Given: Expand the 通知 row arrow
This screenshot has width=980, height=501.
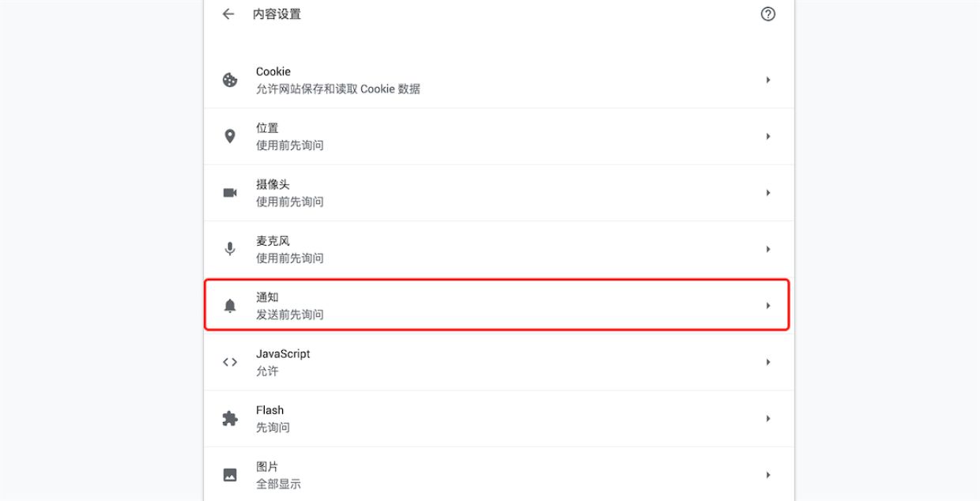Looking at the screenshot, I should (x=768, y=306).
